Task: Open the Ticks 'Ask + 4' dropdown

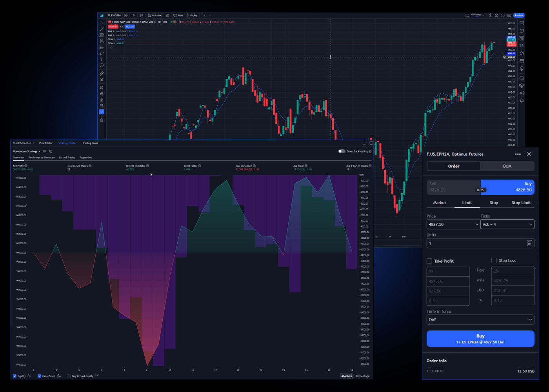Action: [507, 225]
